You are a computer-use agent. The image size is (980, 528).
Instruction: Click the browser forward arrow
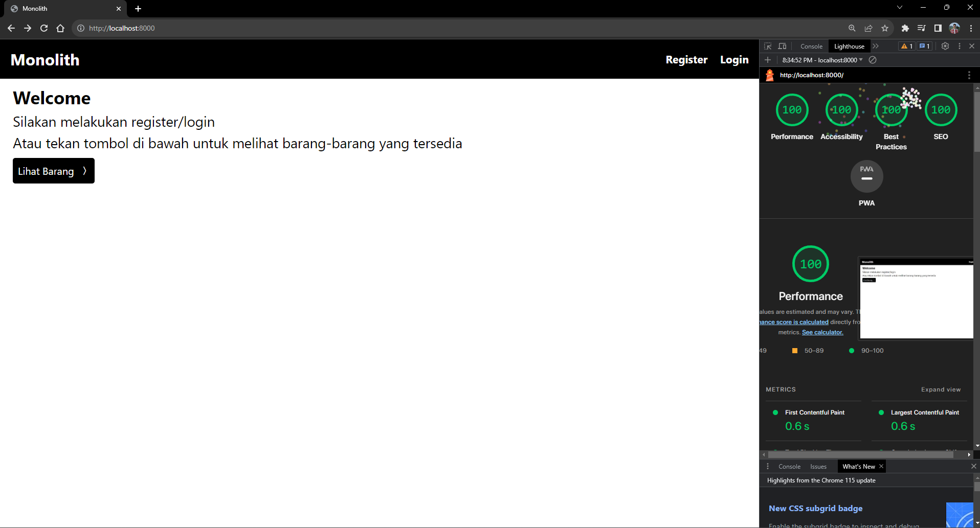(28, 28)
